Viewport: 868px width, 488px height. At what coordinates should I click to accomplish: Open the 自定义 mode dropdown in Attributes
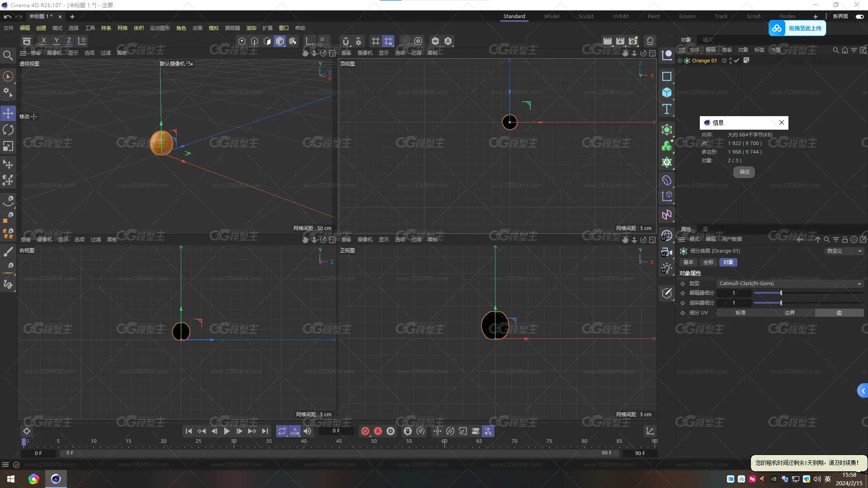[844, 251]
